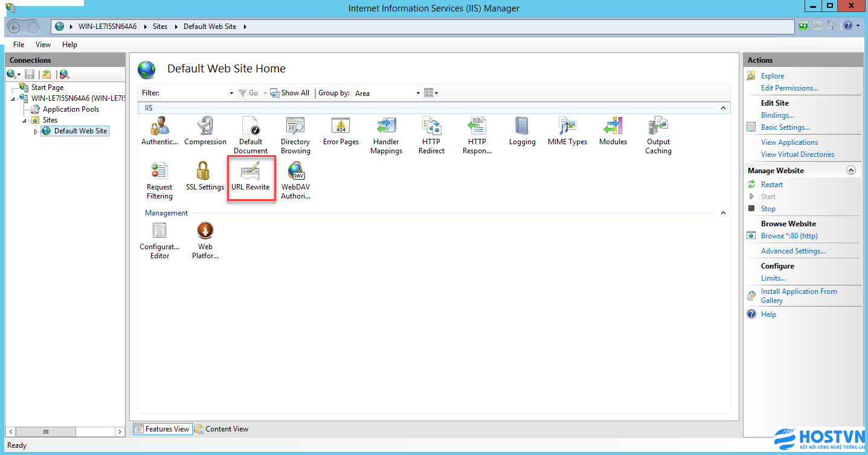The height and width of the screenshot is (455, 868).
Task: Open Output Caching settings
Action: tap(658, 136)
